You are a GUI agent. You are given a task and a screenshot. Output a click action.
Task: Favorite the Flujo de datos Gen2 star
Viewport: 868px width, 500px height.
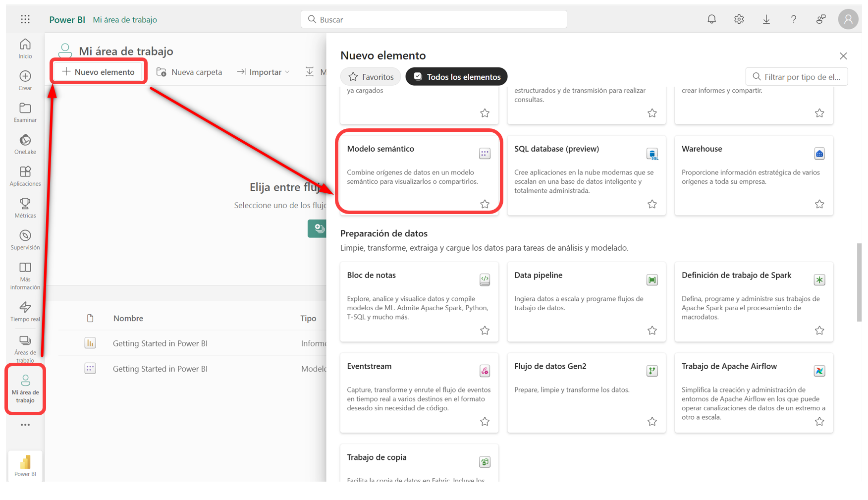point(652,422)
